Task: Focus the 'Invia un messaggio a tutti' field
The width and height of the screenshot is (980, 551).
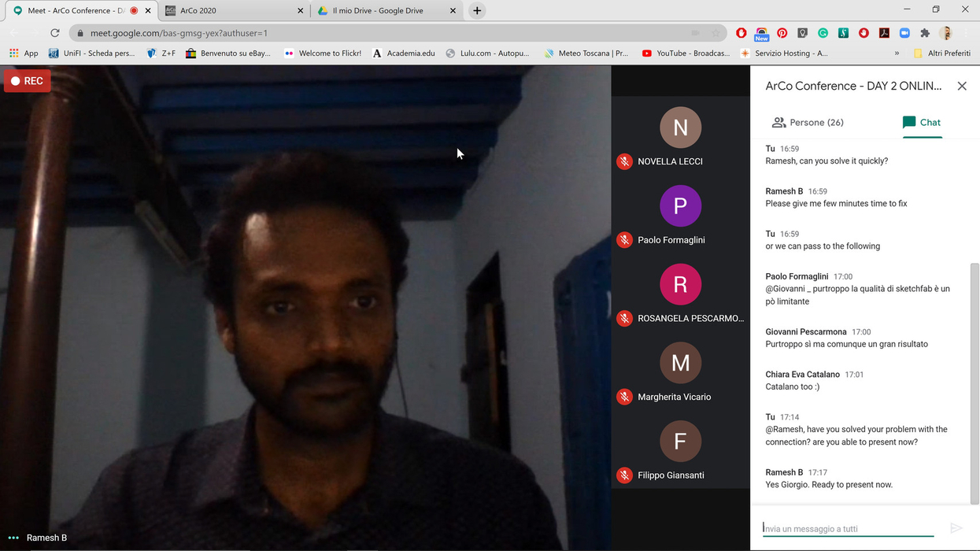Action: tap(848, 529)
